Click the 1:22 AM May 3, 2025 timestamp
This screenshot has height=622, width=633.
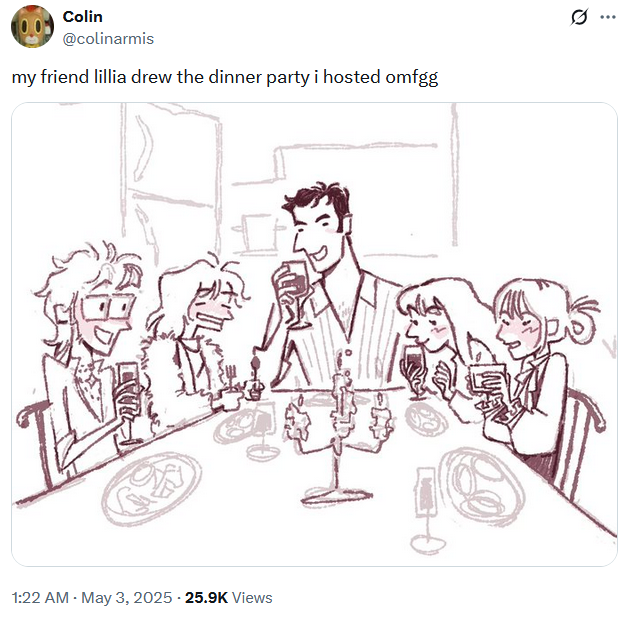point(92,597)
